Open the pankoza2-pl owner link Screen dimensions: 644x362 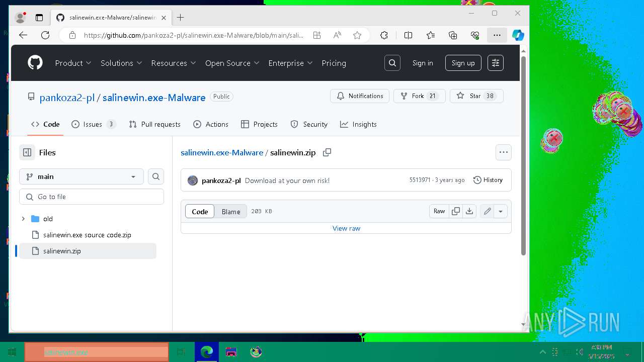[x=67, y=98]
